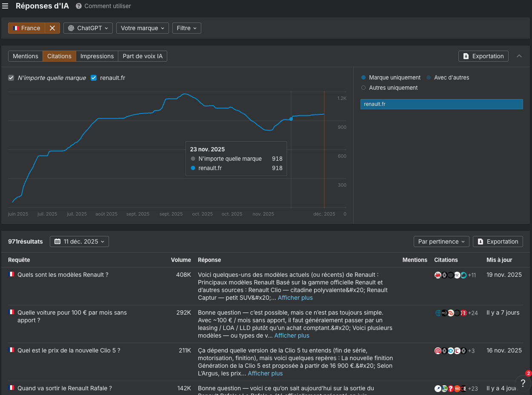Click calendar icon in date picker
532x395 pixels.
coord(57,242)
